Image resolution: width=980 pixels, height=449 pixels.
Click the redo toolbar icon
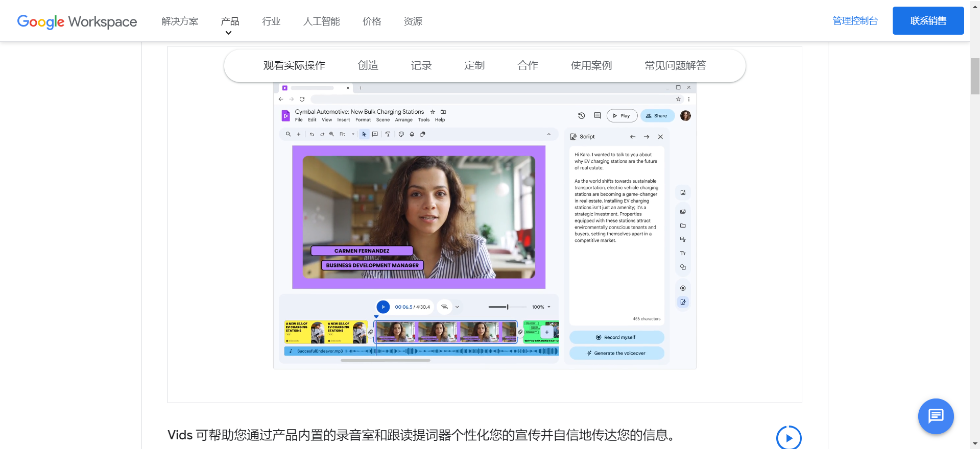pos(322,134)
